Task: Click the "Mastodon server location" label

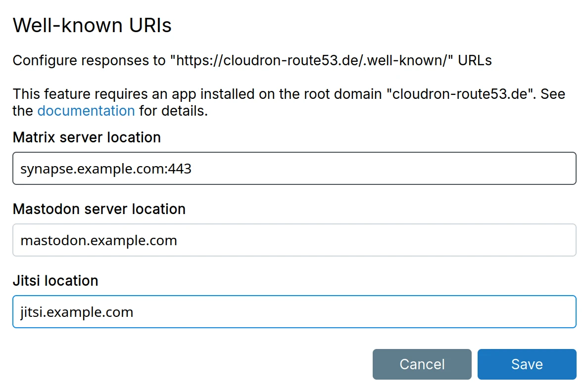Action: [99, 209]
